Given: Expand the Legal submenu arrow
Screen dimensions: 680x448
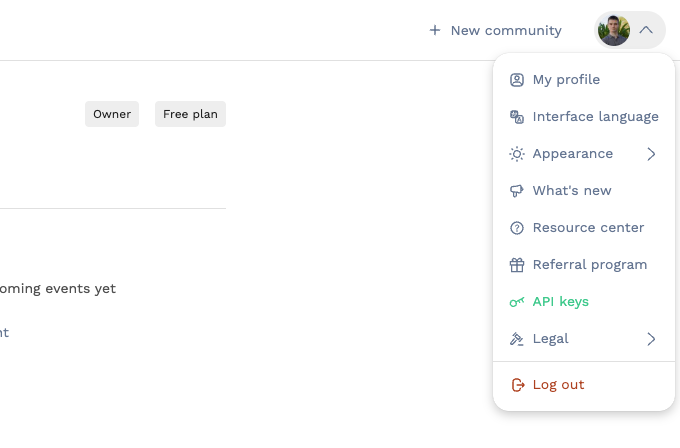Looking at the screenshot, I should point(651,339).
